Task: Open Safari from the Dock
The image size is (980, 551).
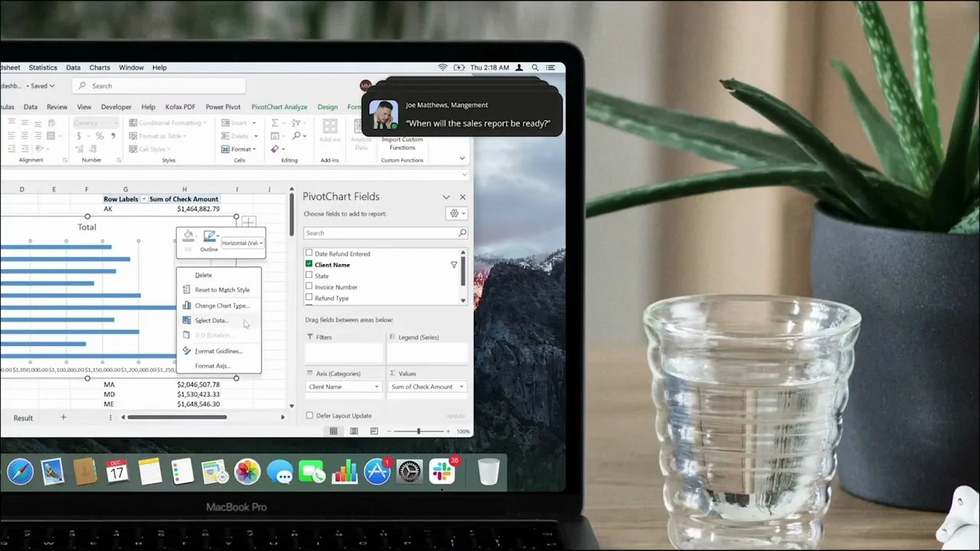Action: (x=20, y=472)
